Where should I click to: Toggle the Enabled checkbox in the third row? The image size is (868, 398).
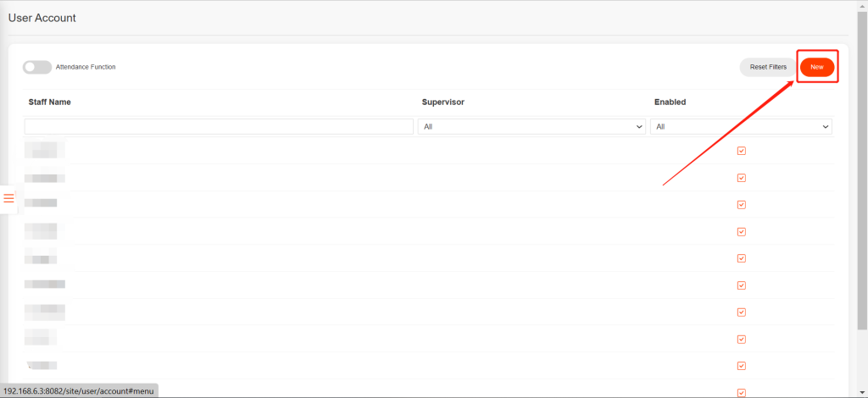coord(742,204)
